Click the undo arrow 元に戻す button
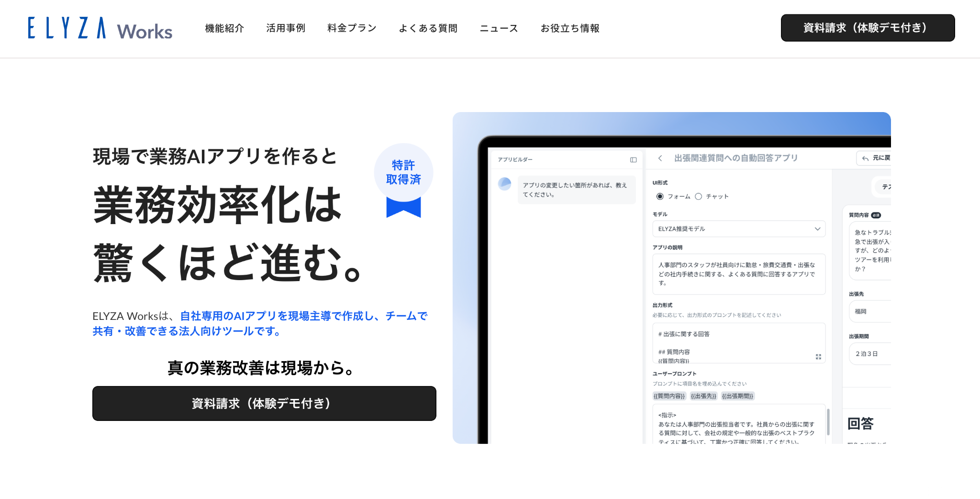This screenshot has width=980, height=499. click(x=875, y=158)
